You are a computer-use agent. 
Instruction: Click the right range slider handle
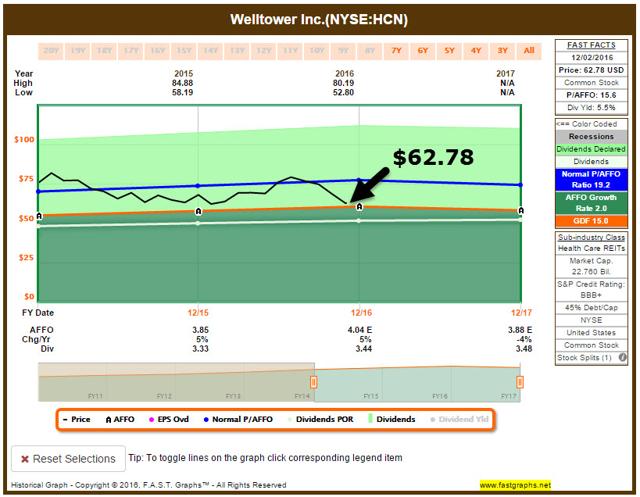[x=520, y=382]
